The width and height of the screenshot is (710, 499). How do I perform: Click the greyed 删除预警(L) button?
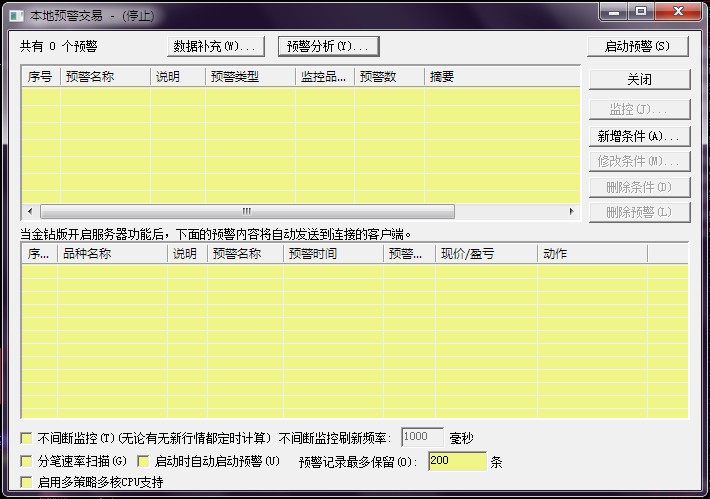tap(639, 212)
